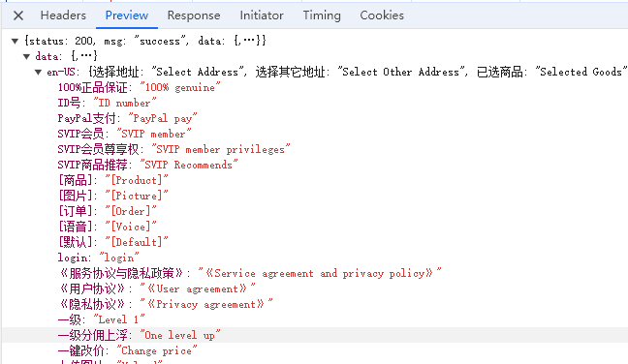Click the "PayPal pay" value
Image resolution: width=628 pixels, height=364 pixels.
(162, 118)
